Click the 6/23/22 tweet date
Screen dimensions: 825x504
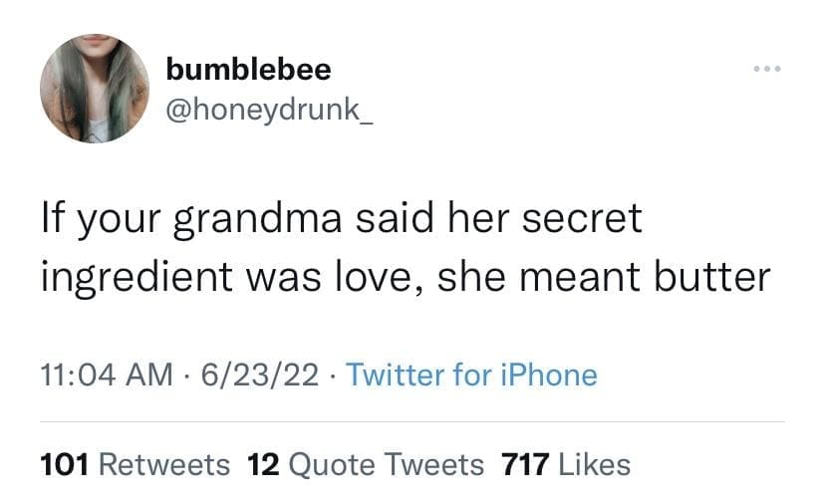[260, 376]
